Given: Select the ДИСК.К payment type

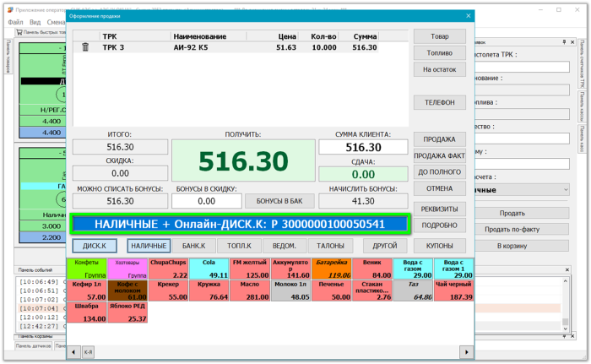Looking at the screenshot, I should click(x=95, y=246).
